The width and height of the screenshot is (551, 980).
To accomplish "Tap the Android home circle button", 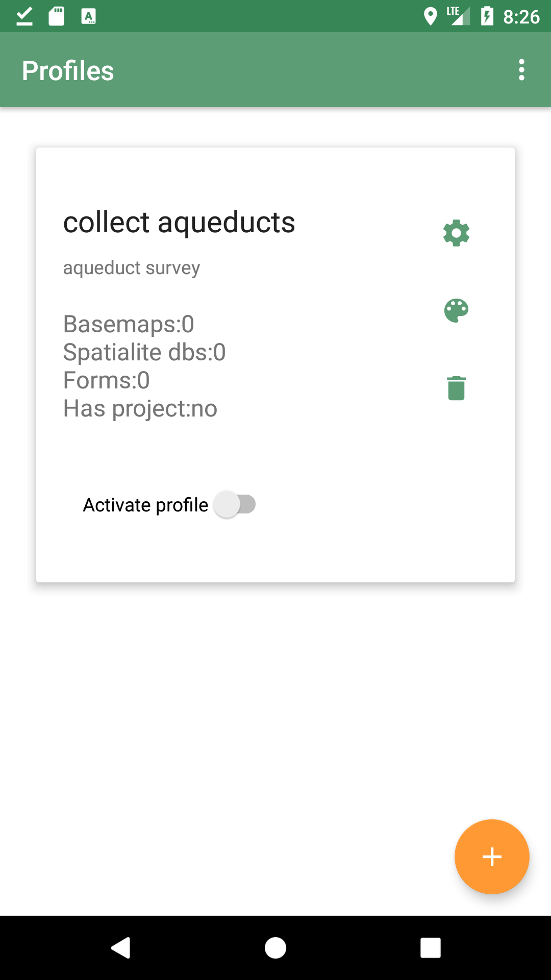I will click(275, 948).
